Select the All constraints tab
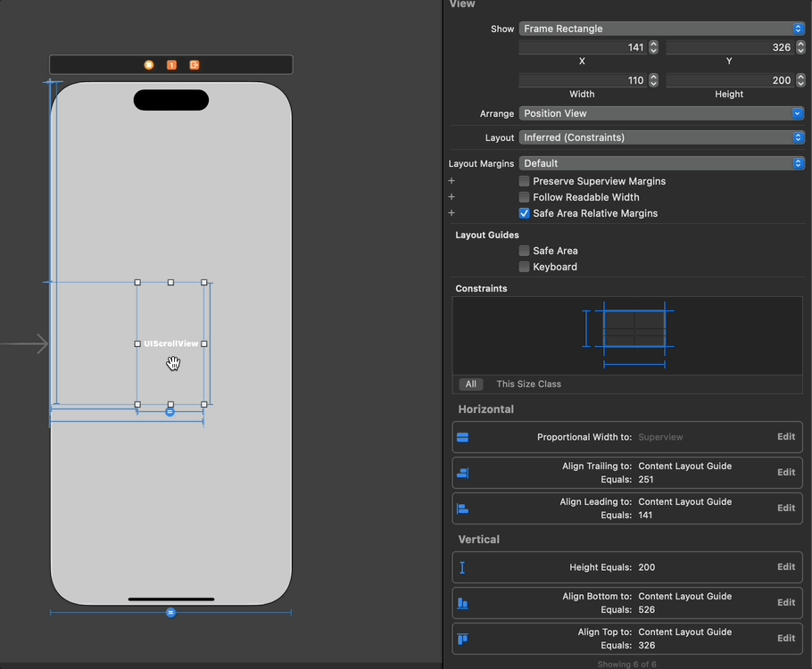The height and width of the screenshot is (669, 812). point(471,384)
